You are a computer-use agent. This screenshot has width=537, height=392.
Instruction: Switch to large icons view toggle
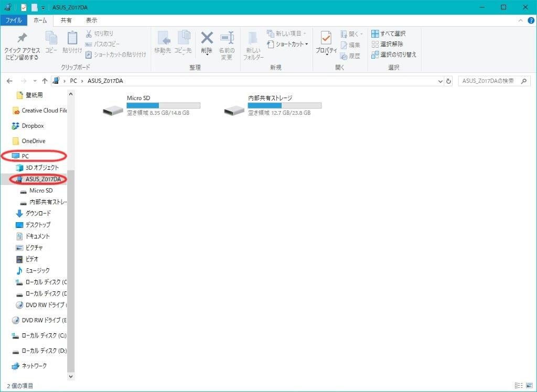click(528, 385)
